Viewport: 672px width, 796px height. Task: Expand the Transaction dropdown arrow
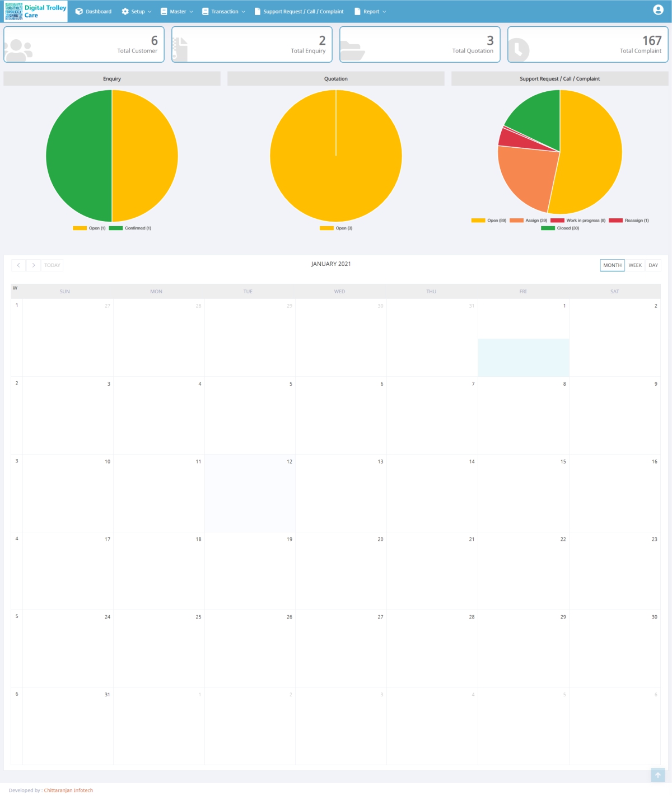[x=243, y=12]
